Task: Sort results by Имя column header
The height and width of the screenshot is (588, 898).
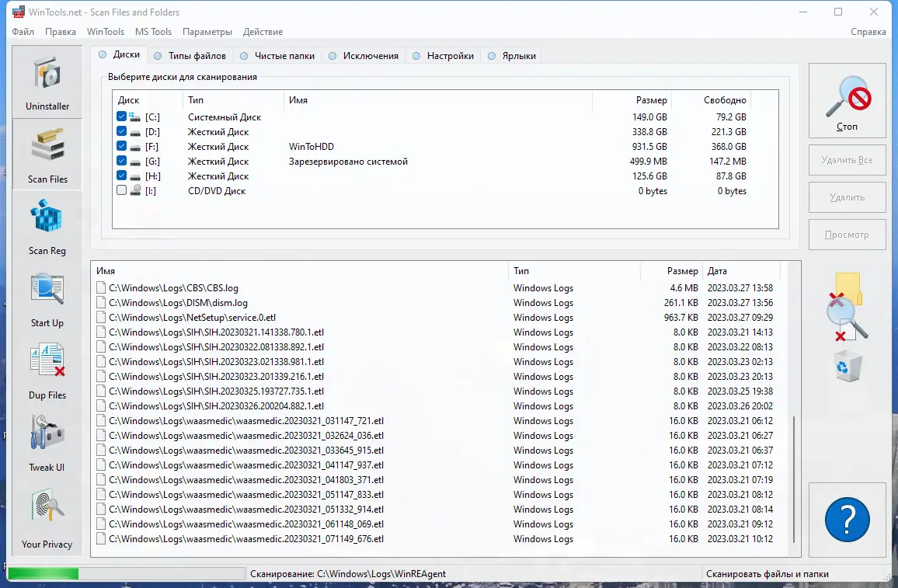Action: pos(300,271)
